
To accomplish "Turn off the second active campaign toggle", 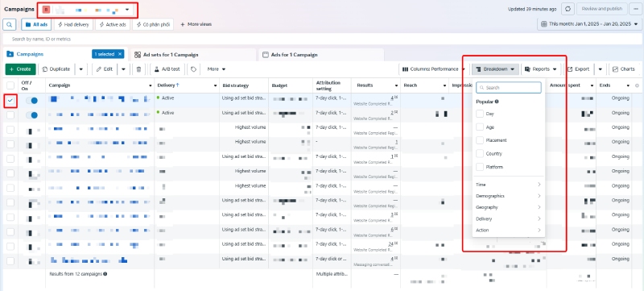I will [x=31, y=115].
